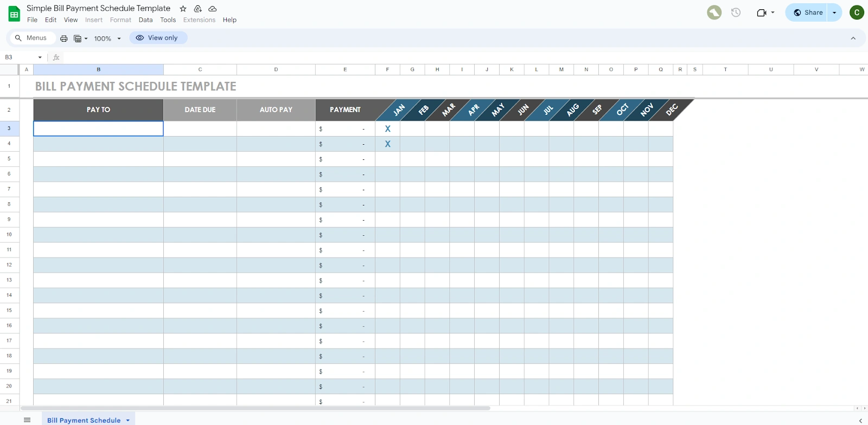Open the Insert menu
This screenshot has width=868, height=425.
93,20
